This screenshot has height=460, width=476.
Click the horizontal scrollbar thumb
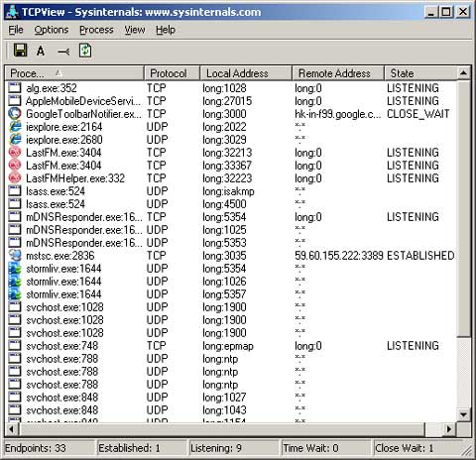tap(222, 429)
